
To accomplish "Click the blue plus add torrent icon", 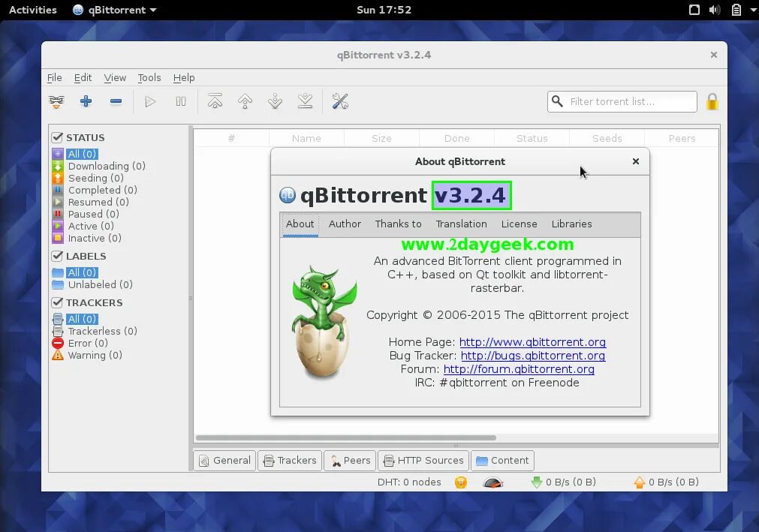I will [86, 101].
